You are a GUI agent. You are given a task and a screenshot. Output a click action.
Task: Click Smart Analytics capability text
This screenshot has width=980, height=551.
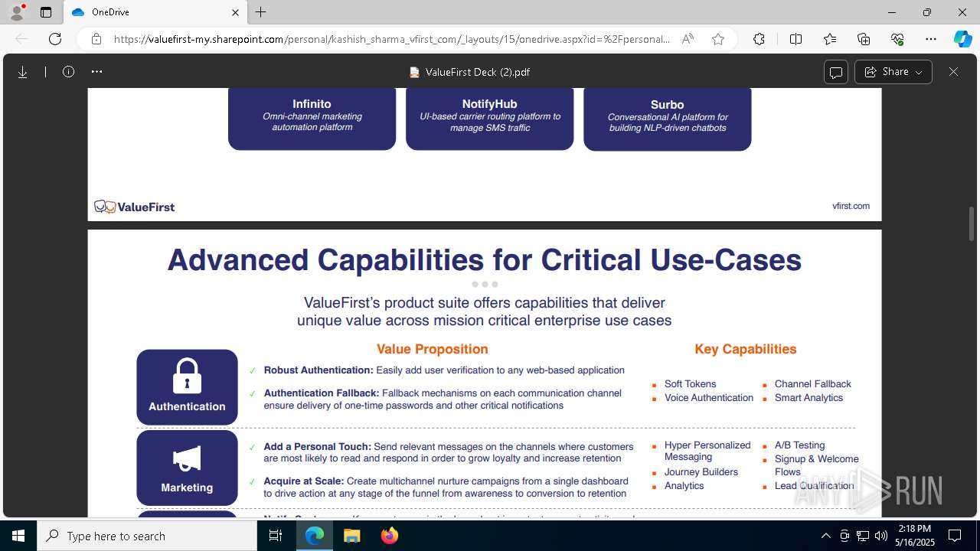coord(808,398)
